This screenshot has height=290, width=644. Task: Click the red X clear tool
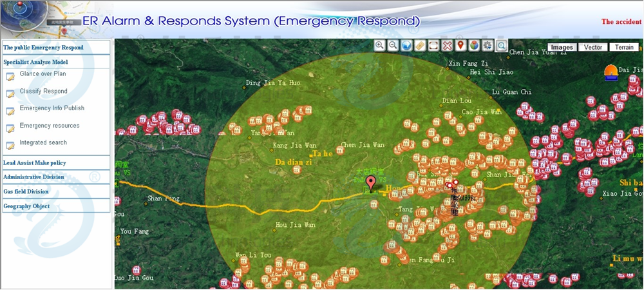click(447, 45)
